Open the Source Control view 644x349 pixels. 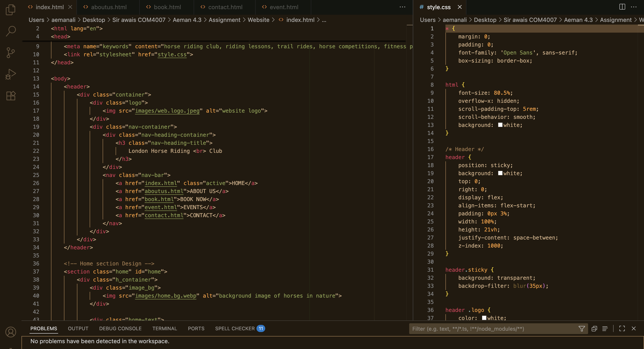click(11, 53)
